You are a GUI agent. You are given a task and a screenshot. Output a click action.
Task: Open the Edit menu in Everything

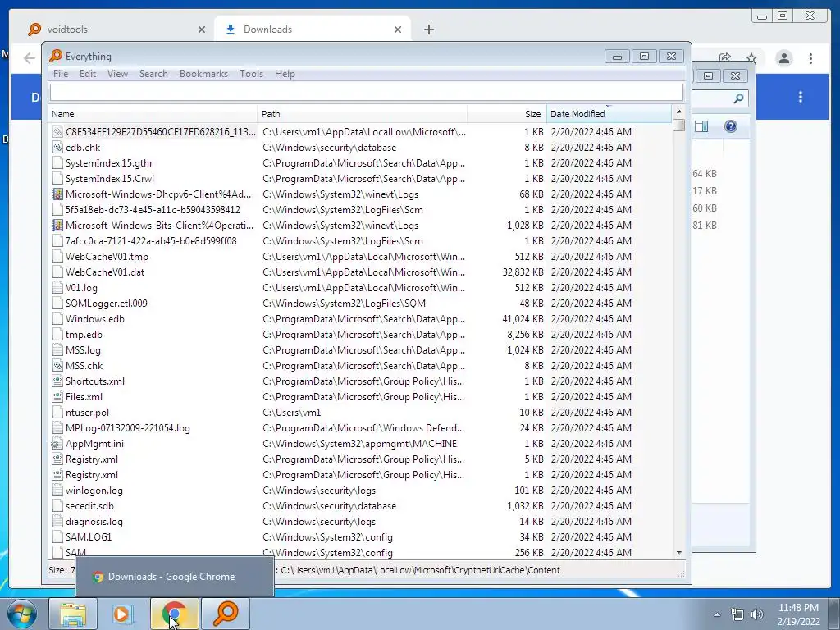[x=87, y=73]
